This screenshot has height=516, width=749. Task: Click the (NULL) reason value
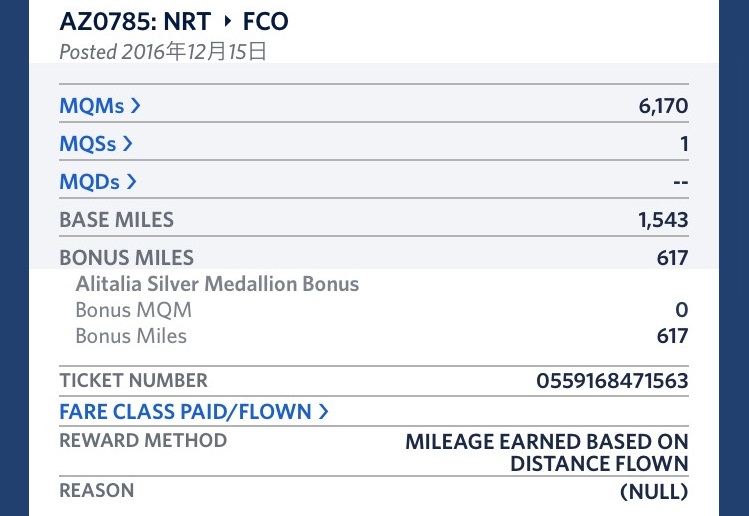pyautogui.click(x=654, y=491)
